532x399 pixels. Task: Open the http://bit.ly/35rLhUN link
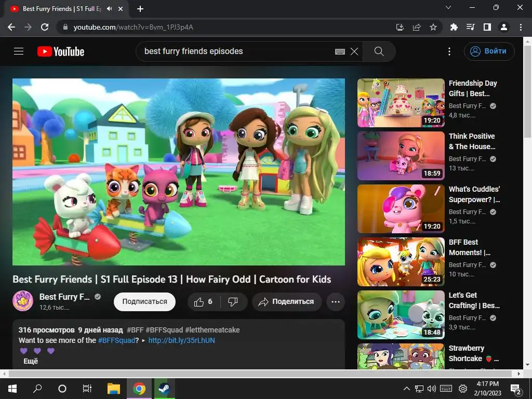click(181, 340)
